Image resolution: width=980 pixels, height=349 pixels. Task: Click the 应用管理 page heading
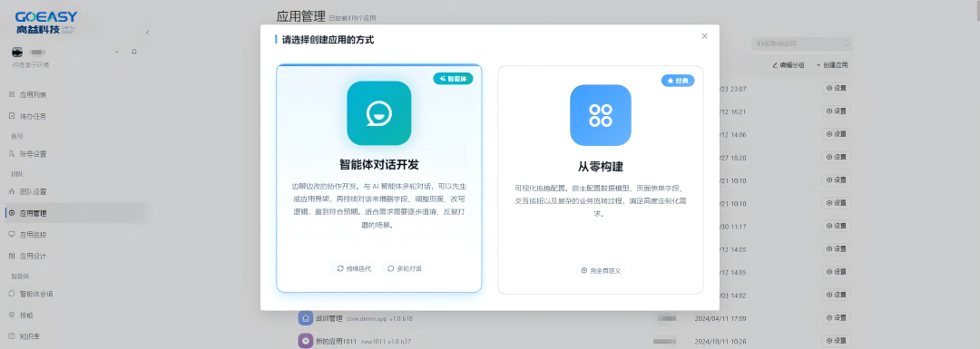coord(300,16)
